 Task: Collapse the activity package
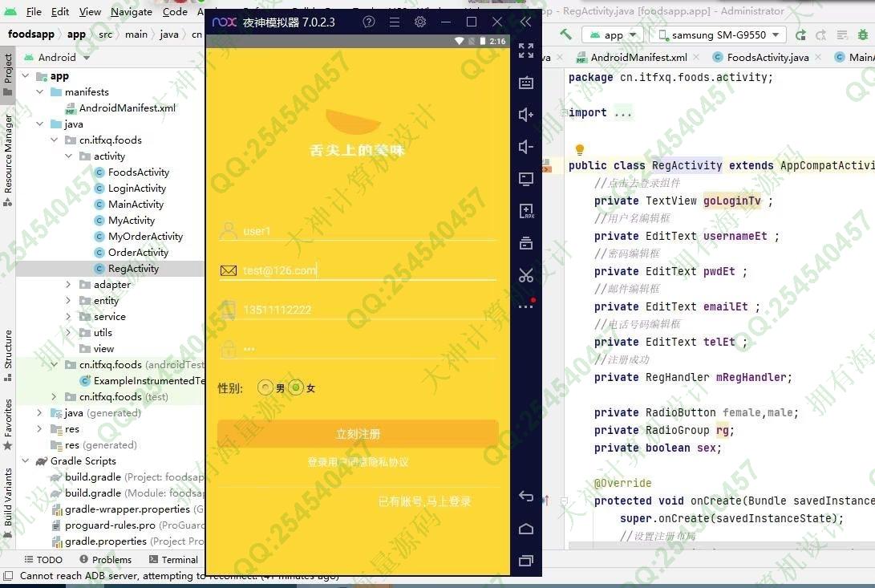(x=69, y=156)
